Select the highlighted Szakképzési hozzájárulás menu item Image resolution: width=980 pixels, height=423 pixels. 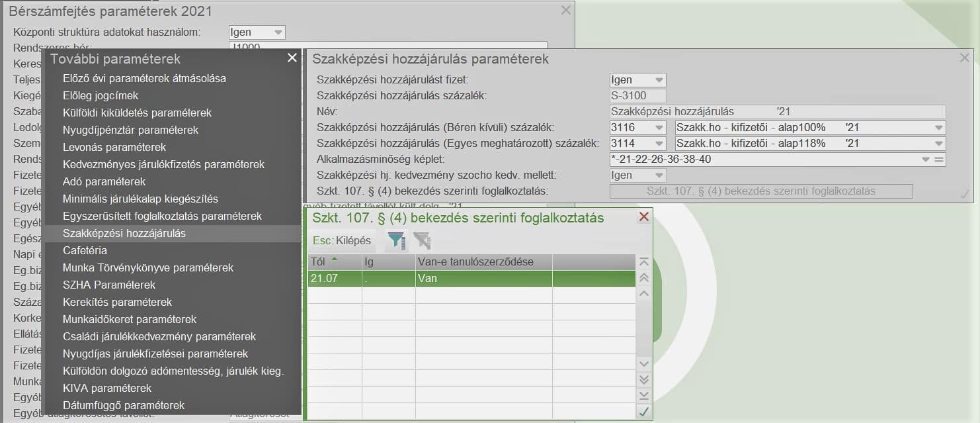tap(173, 233)
